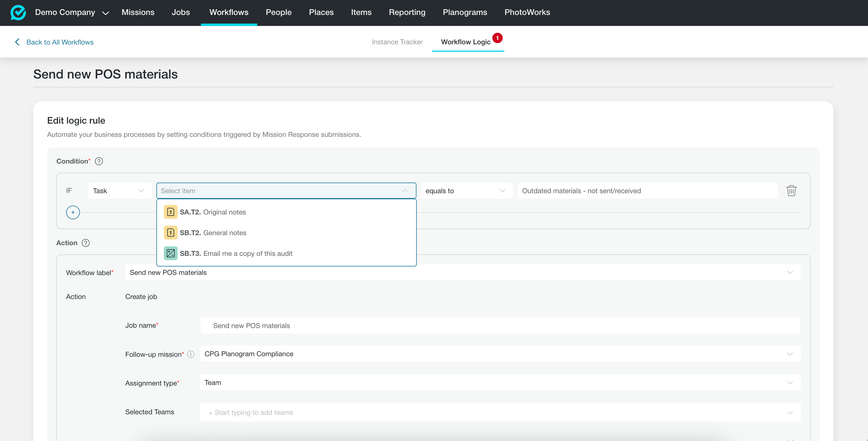Click the red notification badge on Workflow Logic
868x441 pixels.
(x=497, y=38)
